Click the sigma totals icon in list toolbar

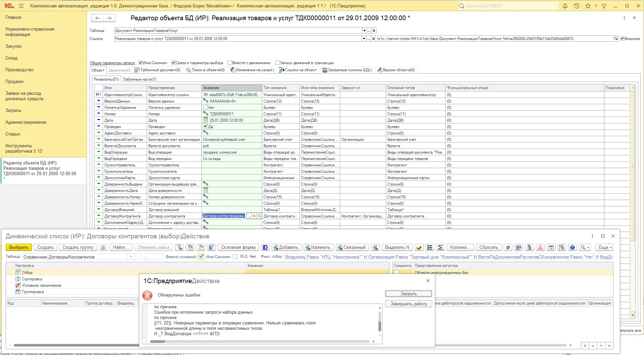click(x=441, y=247)
